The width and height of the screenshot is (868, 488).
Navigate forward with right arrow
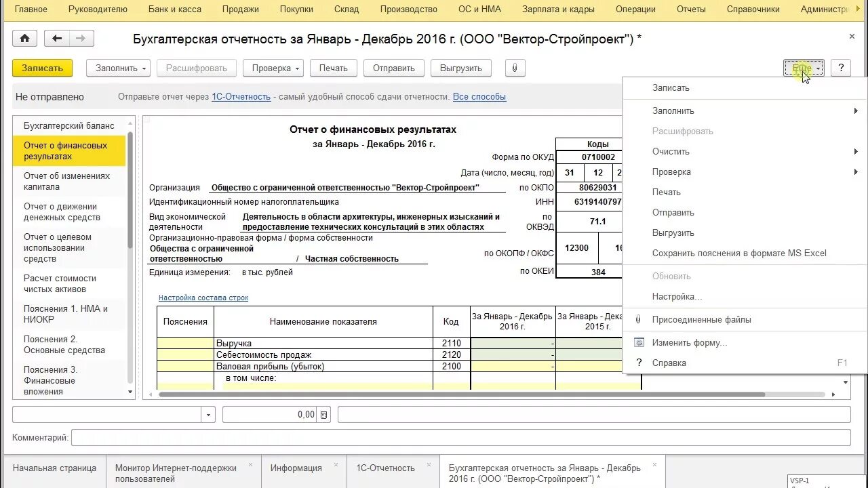81,39
